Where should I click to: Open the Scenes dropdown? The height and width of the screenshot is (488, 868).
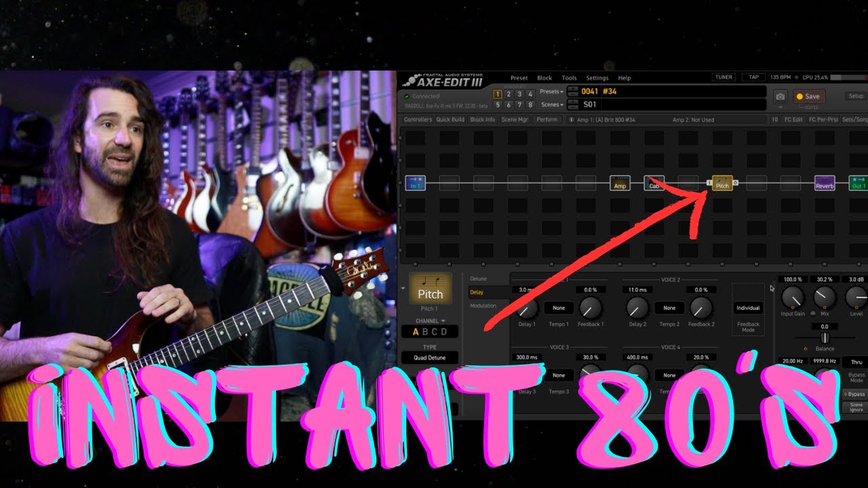pos(552,105)
